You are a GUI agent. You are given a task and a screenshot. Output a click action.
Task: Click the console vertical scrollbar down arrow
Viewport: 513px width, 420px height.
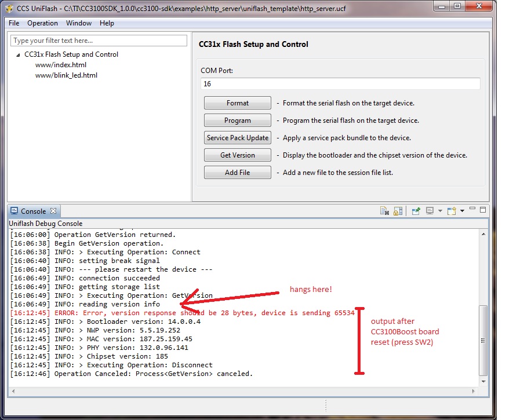pyautogui.click(x=483, y=381)
